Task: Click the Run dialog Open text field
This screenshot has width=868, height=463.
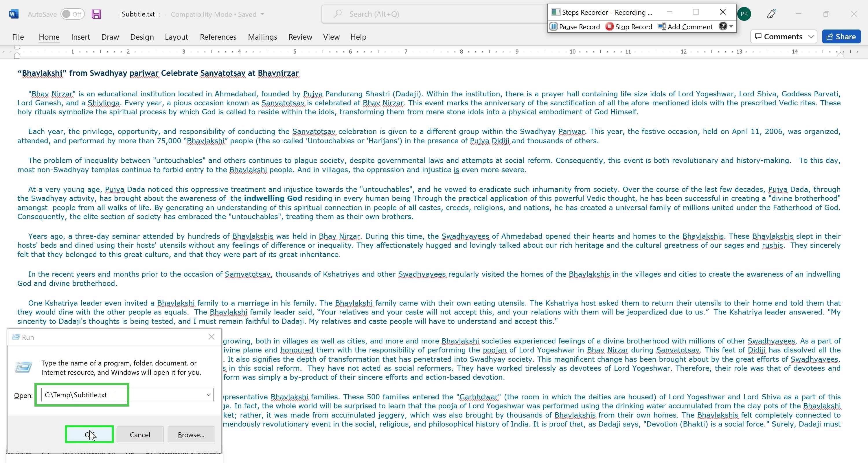Action: [127, 395]
